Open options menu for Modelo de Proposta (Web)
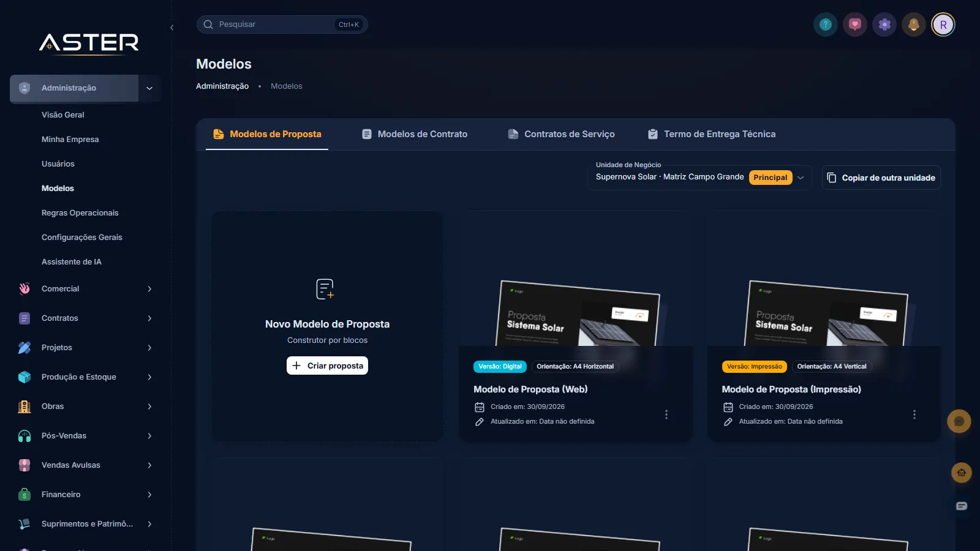The width and height of the screenshot is (980, 551). coord(666,414)
